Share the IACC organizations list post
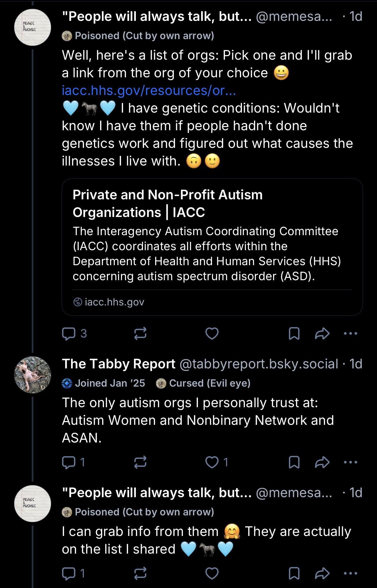377x588 pixels. click(x=322, y=334)
